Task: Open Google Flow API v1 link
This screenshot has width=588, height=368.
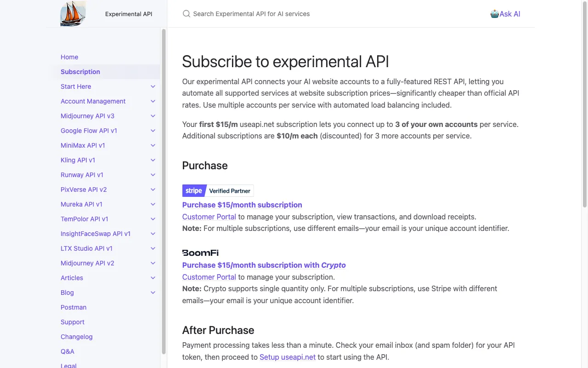Action: 89,131
